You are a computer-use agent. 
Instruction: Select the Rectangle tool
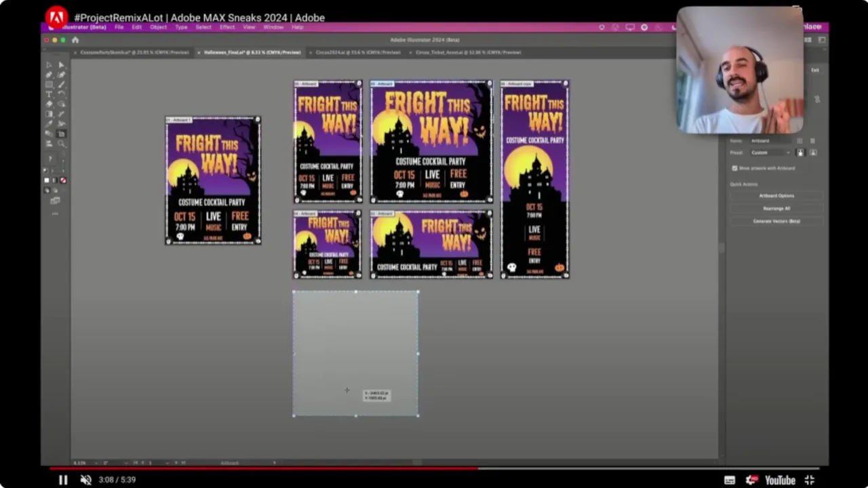[x=49, y=85]
